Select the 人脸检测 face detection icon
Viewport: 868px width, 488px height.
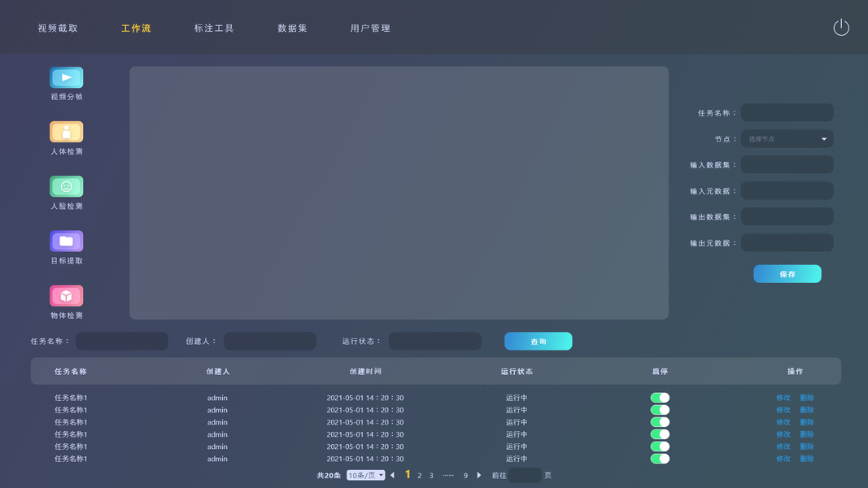[x=67, y=186]
